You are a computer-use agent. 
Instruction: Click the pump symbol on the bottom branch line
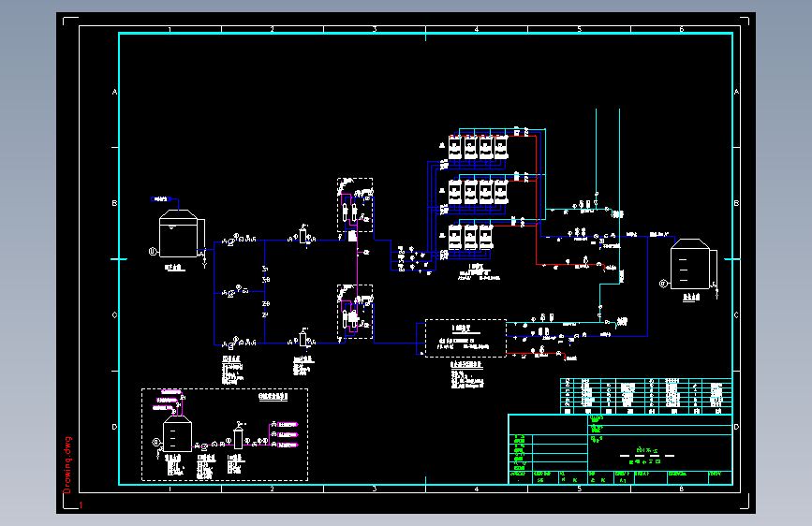point(230,344)
